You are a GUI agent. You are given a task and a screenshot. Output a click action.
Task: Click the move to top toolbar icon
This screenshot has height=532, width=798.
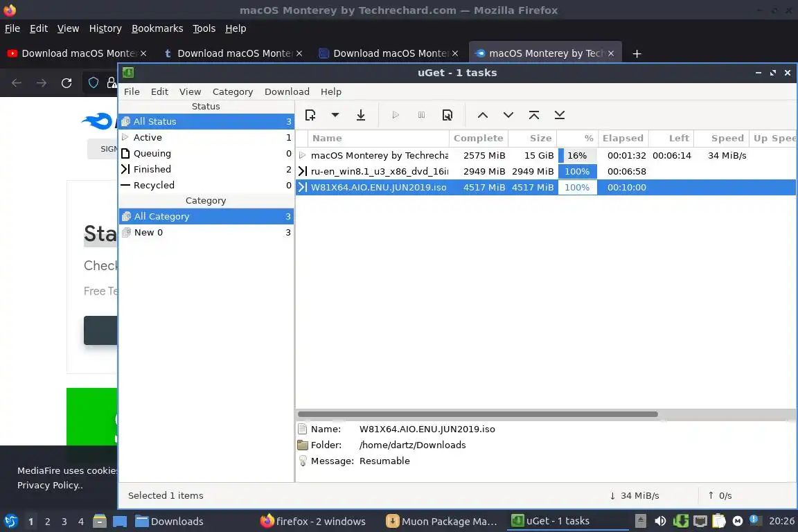click(534, 115)
